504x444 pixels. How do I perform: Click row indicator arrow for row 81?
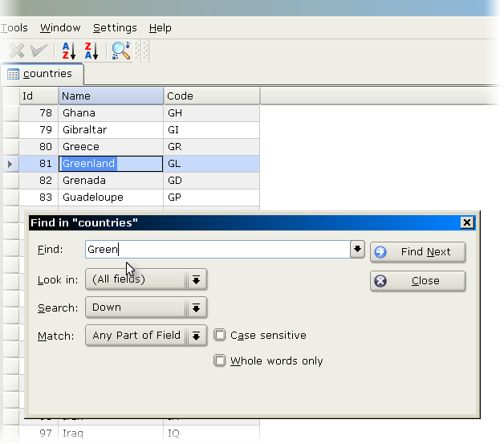[x=10, y=164]
